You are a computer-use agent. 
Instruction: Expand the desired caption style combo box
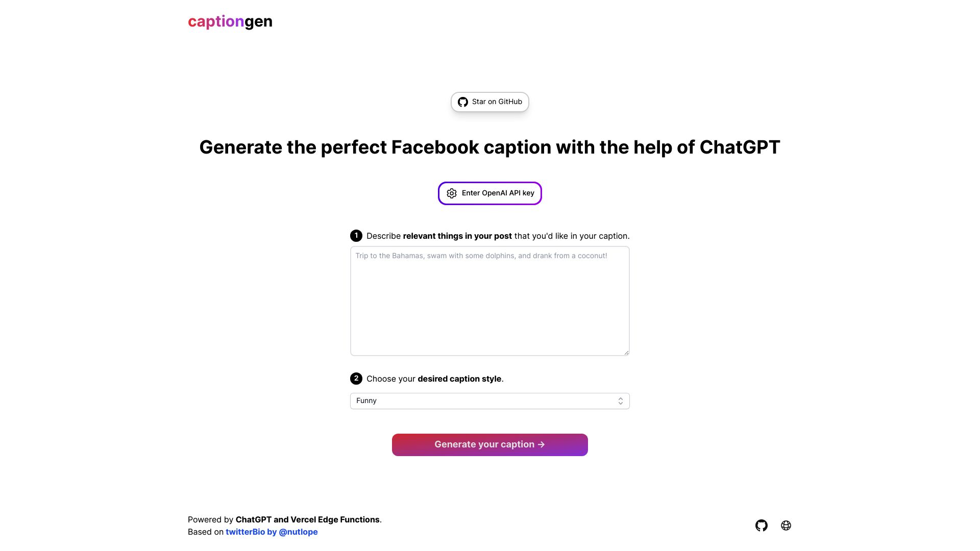point(489,401)
